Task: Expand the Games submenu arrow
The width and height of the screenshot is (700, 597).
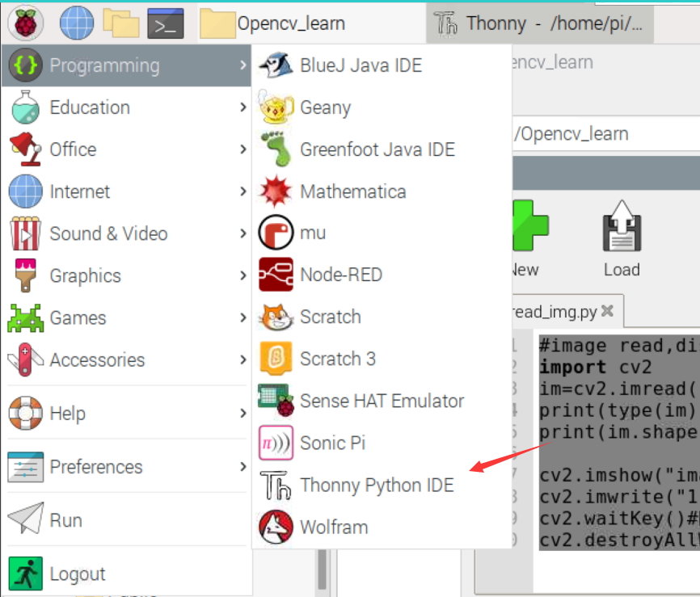Action: 242,317
